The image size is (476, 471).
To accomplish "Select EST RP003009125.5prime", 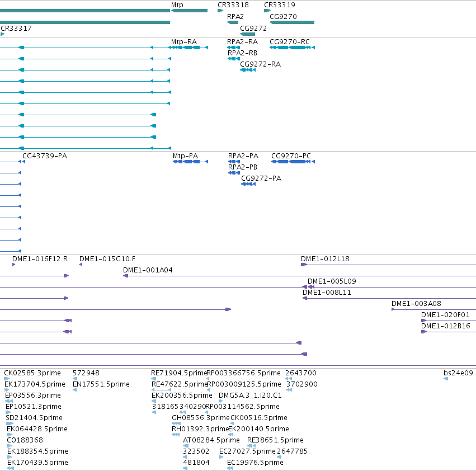I will [x=244, y=384].
